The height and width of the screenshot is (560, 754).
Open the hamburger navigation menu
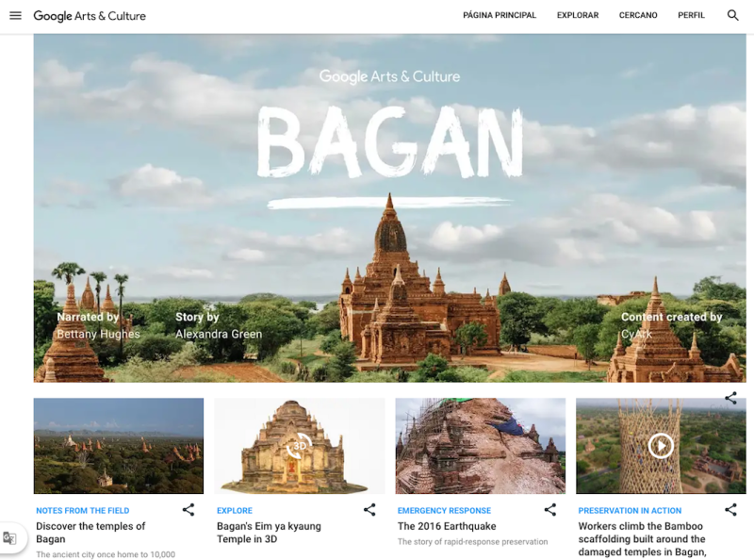15,15
